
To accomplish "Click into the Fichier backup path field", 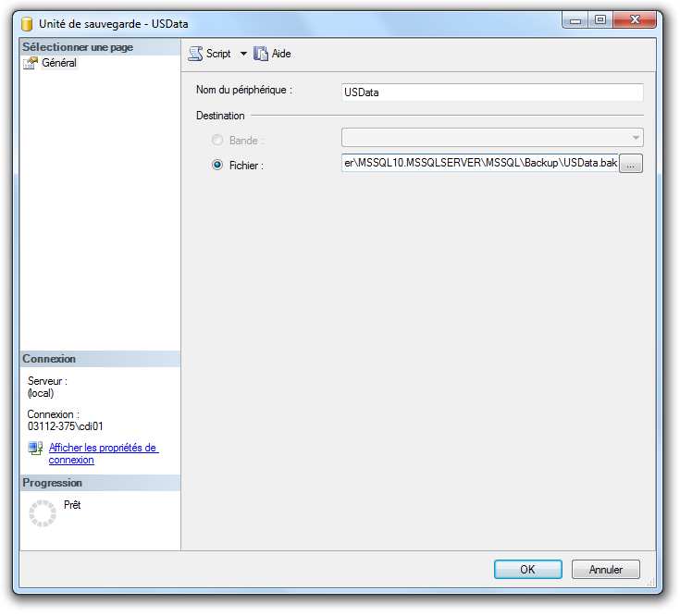I will (479, 164).
